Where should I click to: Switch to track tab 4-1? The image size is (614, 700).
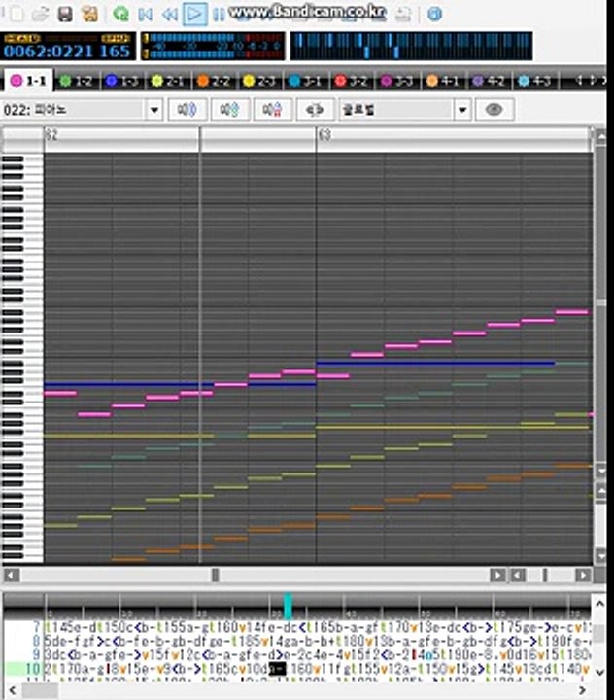443,81
